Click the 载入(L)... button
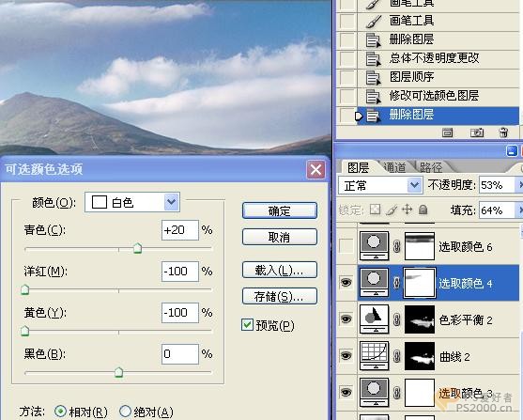The width and height of the screenshot is (523, 420). (280, 270)
